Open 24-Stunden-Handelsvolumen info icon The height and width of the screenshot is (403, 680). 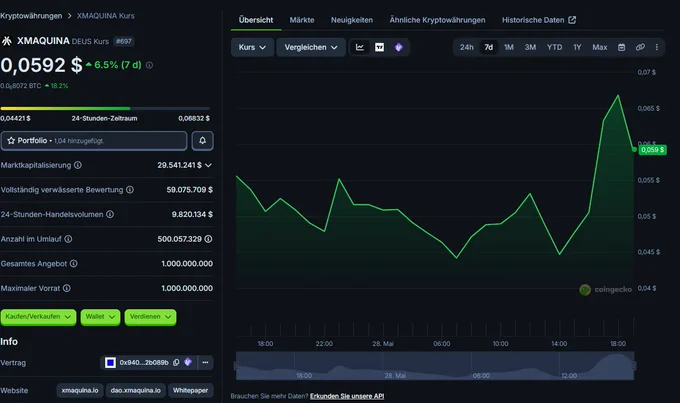point(110,214)
